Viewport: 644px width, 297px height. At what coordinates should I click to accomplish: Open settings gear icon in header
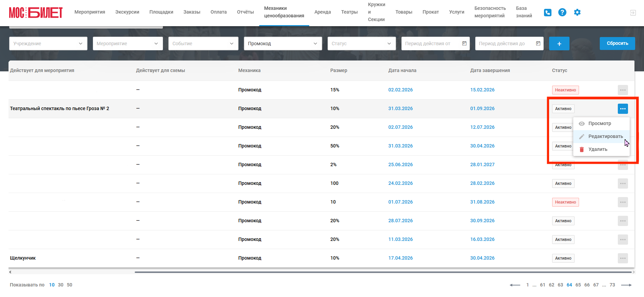tap(577, 12)
